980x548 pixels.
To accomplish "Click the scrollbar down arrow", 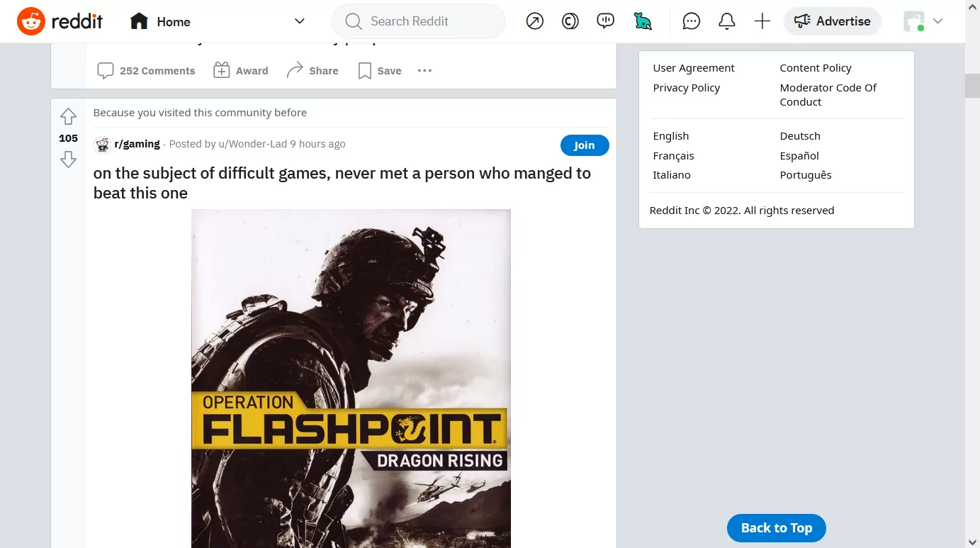I will tap(972, 542).
